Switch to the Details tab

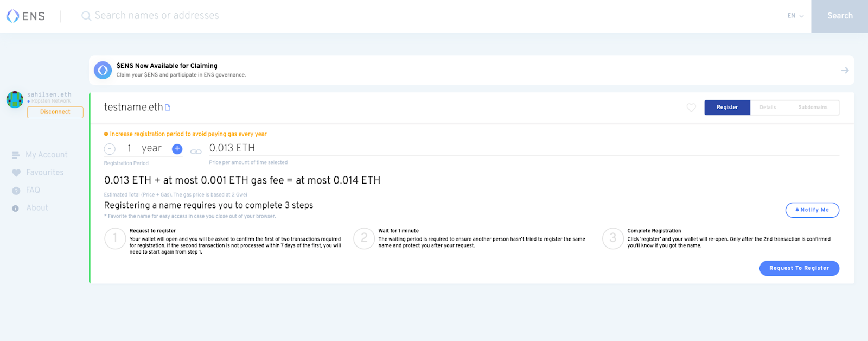click(768, 108)
